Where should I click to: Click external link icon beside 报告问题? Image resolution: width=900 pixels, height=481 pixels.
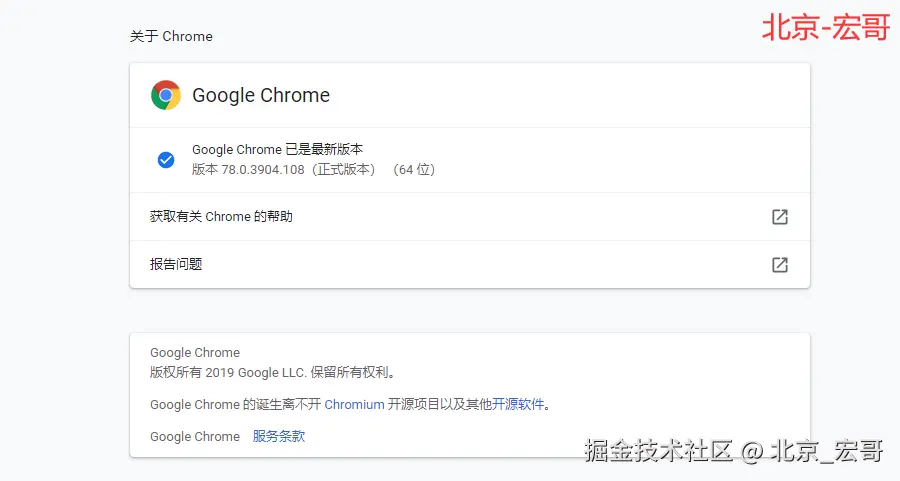pos(779,265)
